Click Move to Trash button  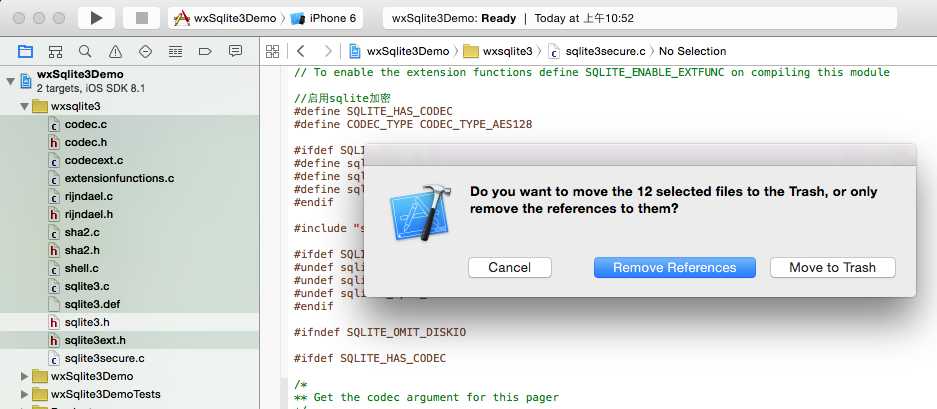[832, 268]
